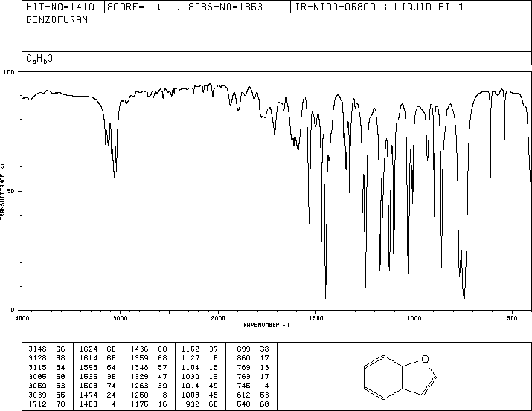Click the 745 peak row value

(243, 386)
